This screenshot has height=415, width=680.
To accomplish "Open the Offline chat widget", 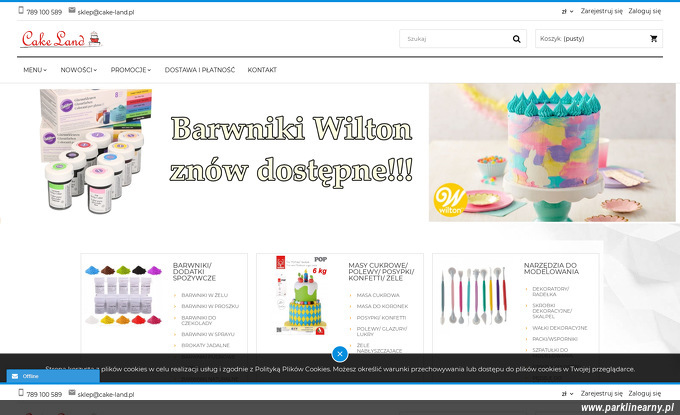I will [x=53, y=376].
